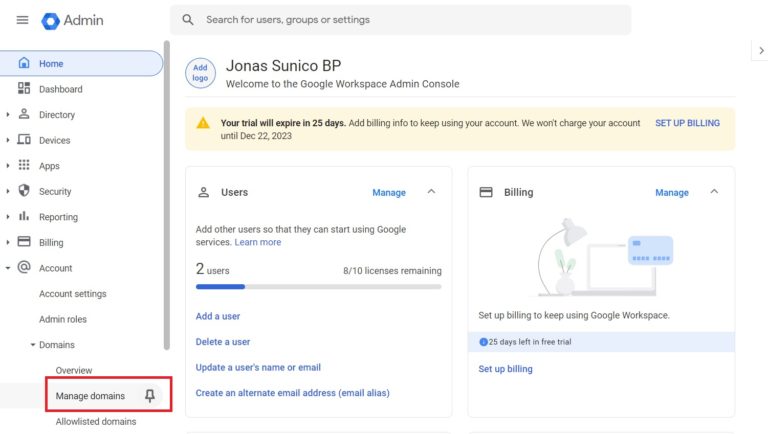Screen dimensions: 768x434
Task: Open Domains Overview item
Action: [x=73, y=370]
